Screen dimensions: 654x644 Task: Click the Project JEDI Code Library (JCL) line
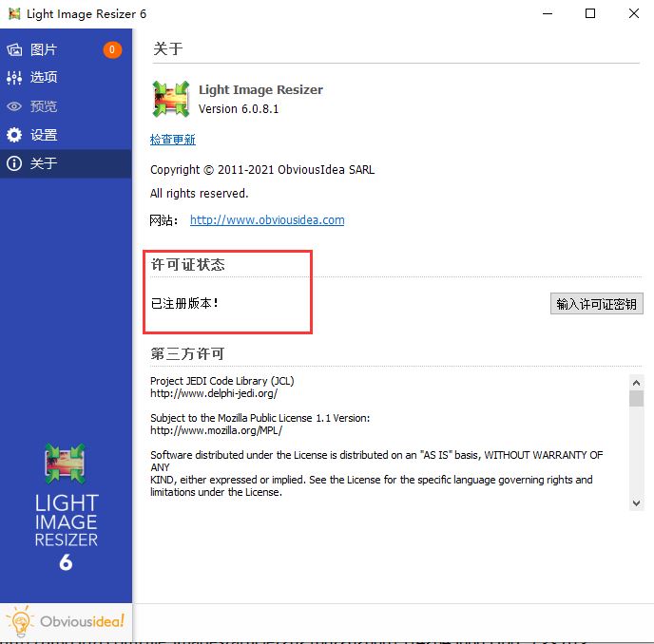tap(221, 381)
